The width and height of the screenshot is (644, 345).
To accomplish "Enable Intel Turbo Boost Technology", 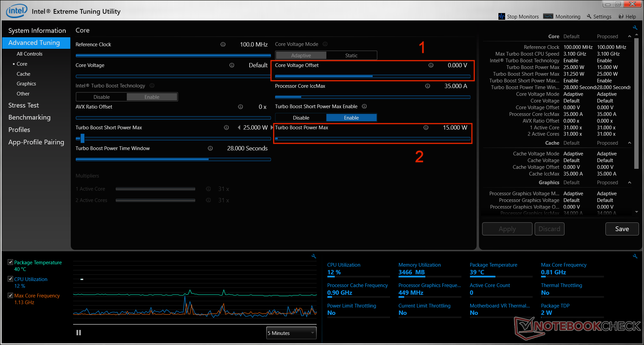I will (x=152, y=97).
